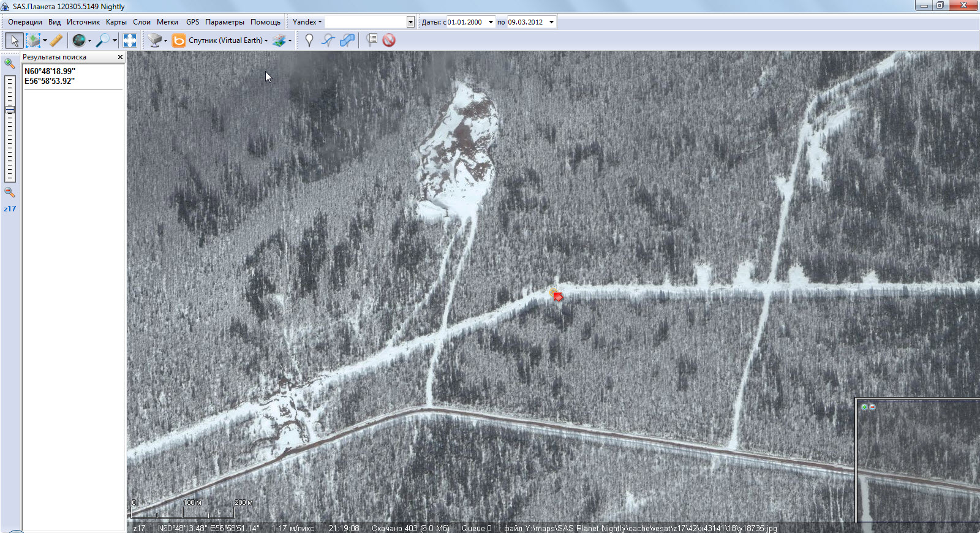Viewport: 980px width, 533px height.
Task: Click the zoom level slider handle
Action: [x=10, y=110]
